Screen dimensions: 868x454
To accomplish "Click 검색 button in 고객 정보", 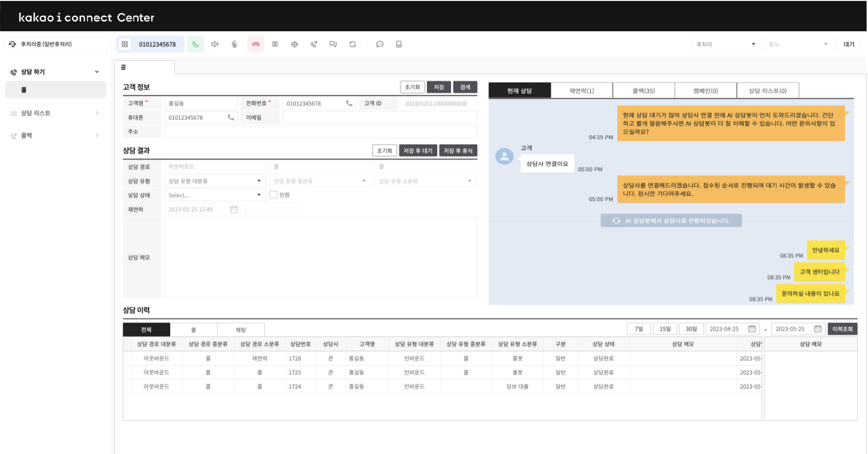I will pos(465,87).
